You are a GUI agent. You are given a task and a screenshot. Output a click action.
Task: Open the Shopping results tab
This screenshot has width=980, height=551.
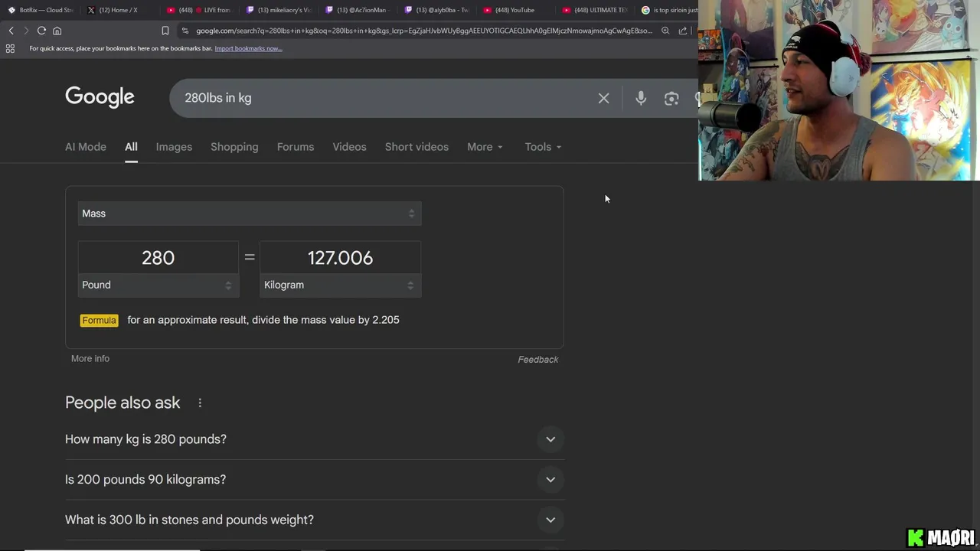(x=234, y=147)
